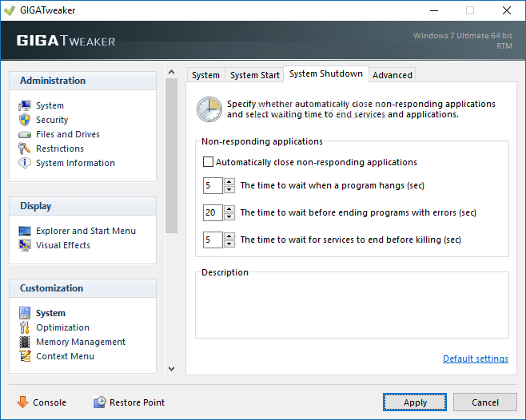526x420 pixels.
Task: Open System Information section
Action: tap(75, 163)
